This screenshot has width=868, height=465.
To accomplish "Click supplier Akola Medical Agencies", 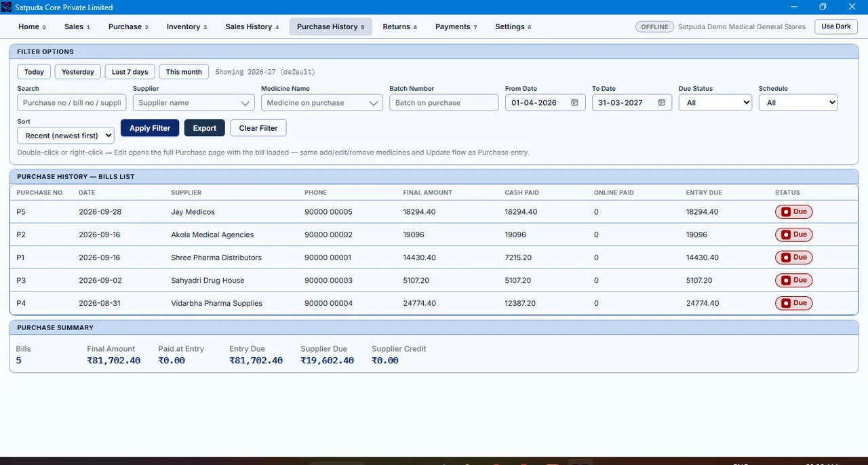I will coord(212,235).
